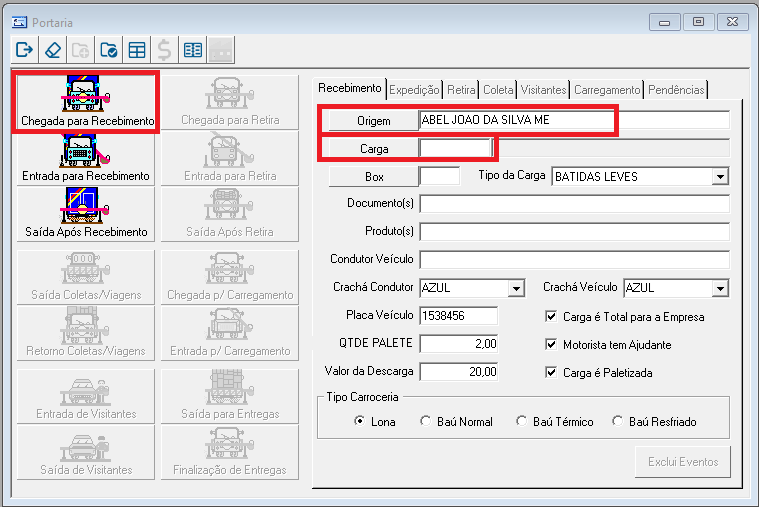Click the table grid toolbar icon
This screenshot has width=759, height=507.
pos(137,50)
